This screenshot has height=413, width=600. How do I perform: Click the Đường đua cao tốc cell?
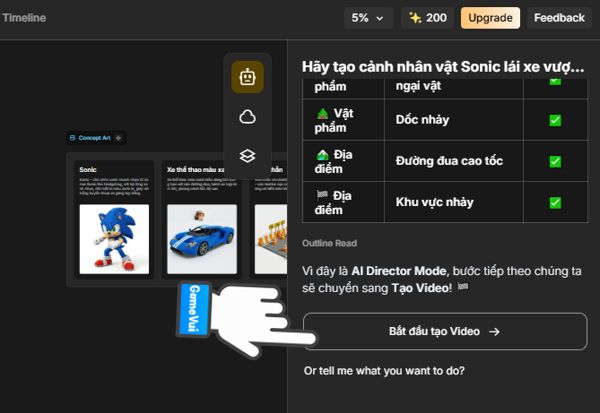[454, 161]
